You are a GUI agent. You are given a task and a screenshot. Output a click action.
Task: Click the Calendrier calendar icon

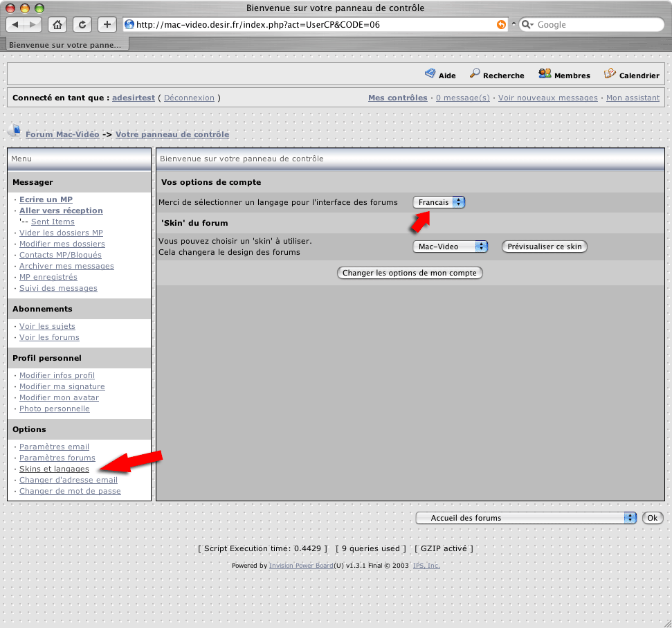coord(610,73)
